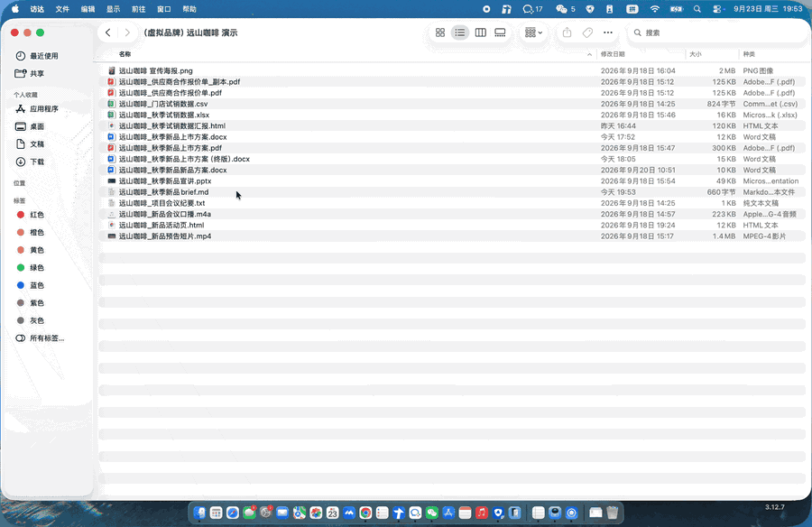The height and width of the screenshot is (527, 812).
Task: Select the 蓝色 tag in the sidebar
Action: [x=31, y=285]
